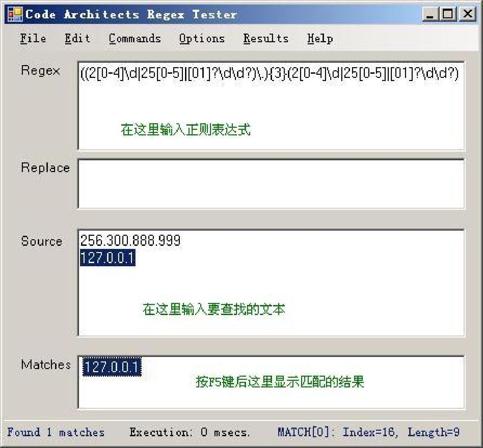Screen dimensions: 483x448
Task: Open the Edit menu
Action: (x=77, y=38)
